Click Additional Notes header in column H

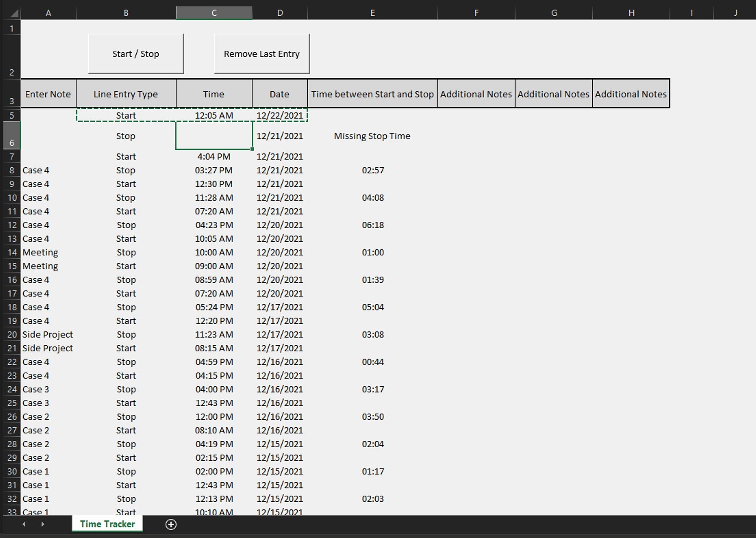pos(631,94)
